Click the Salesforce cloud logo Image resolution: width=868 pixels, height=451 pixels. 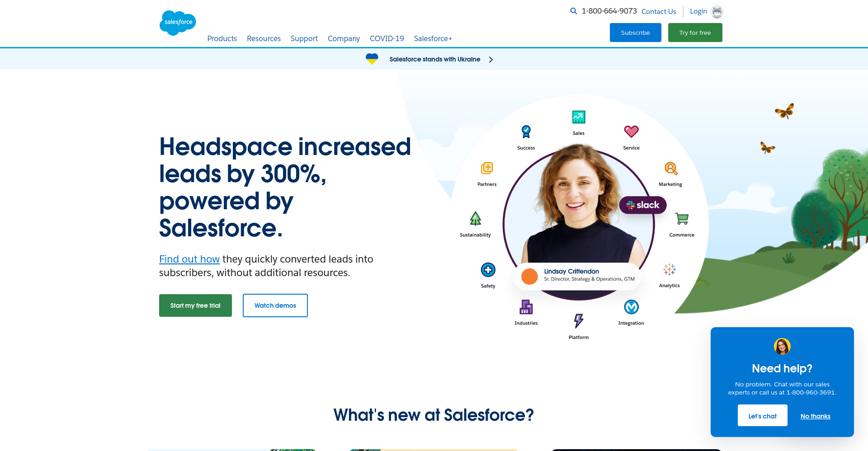point(178,23)
